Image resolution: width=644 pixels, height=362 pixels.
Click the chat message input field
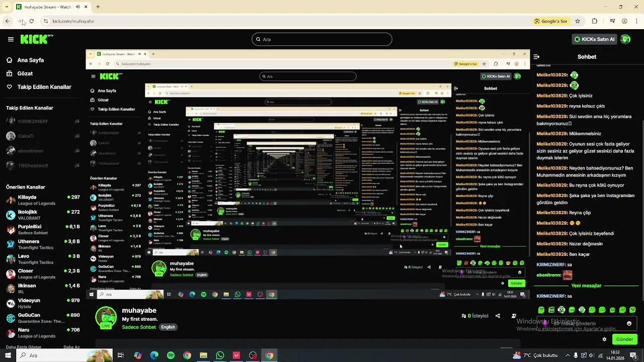[x=587, y=323]
